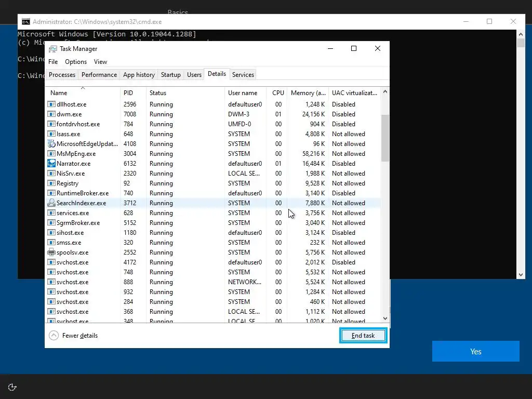Viewport: 532px width, 399px height.
Task: Switch to the Startup tab
Action: [x=170, y=75]
